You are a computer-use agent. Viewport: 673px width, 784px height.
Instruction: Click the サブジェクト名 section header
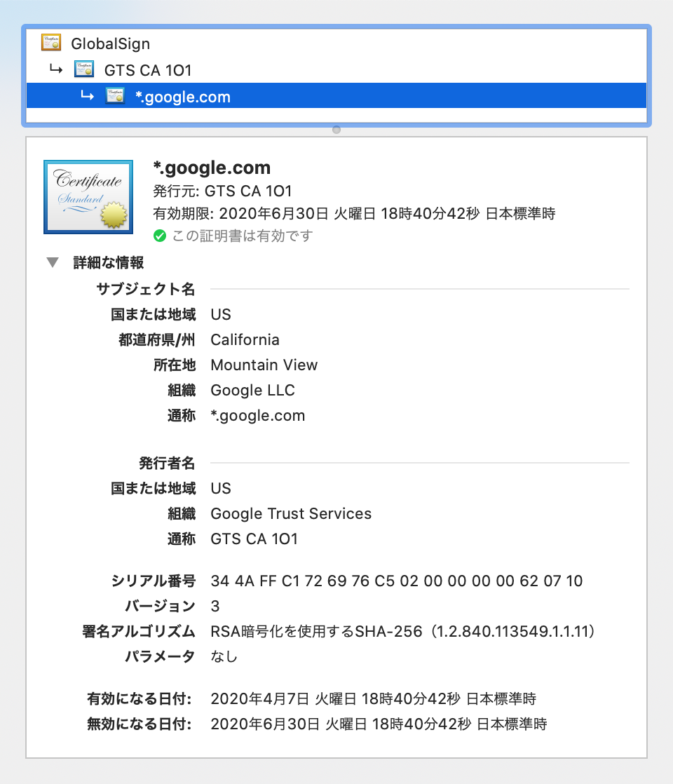[x=146, y=289]
